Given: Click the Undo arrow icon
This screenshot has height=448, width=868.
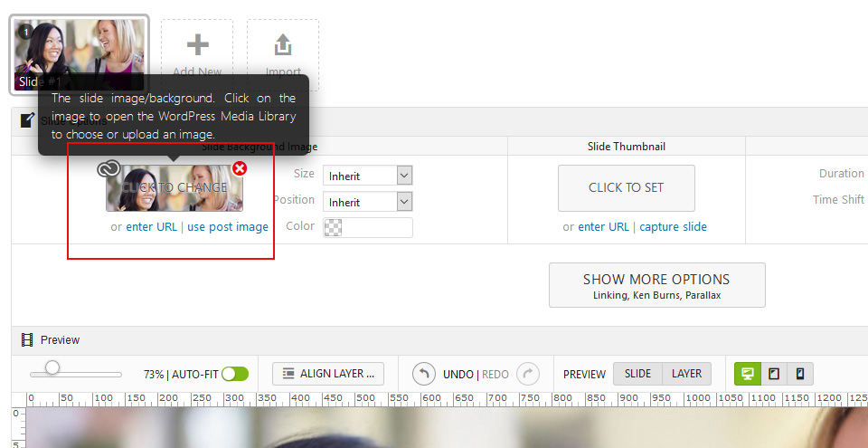Looking at the screenshot, I should click(424, 374).
